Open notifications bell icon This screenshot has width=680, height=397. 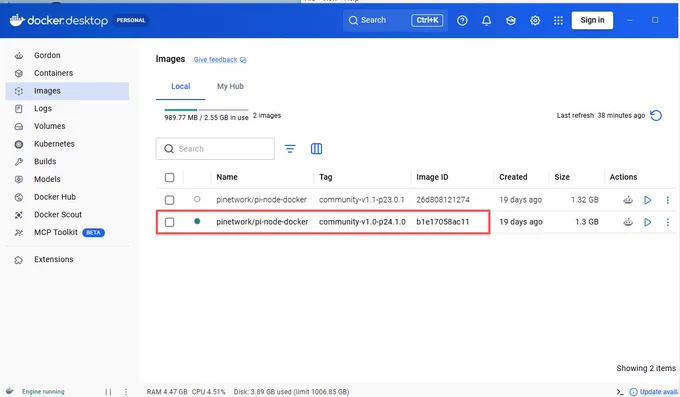(x=487, y=20)
